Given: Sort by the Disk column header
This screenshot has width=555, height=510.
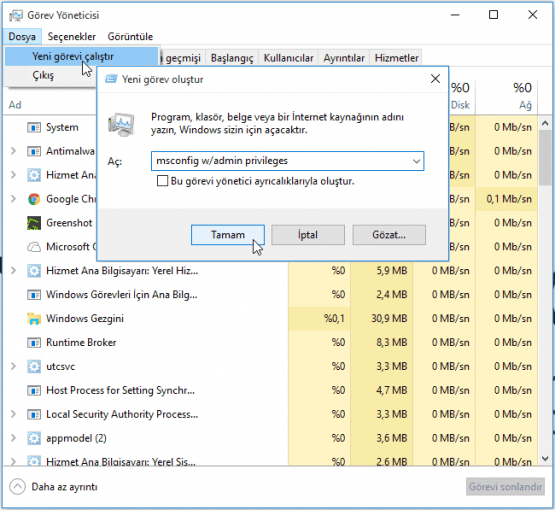Looking at the screenshot, I should [x=460, y=105].
